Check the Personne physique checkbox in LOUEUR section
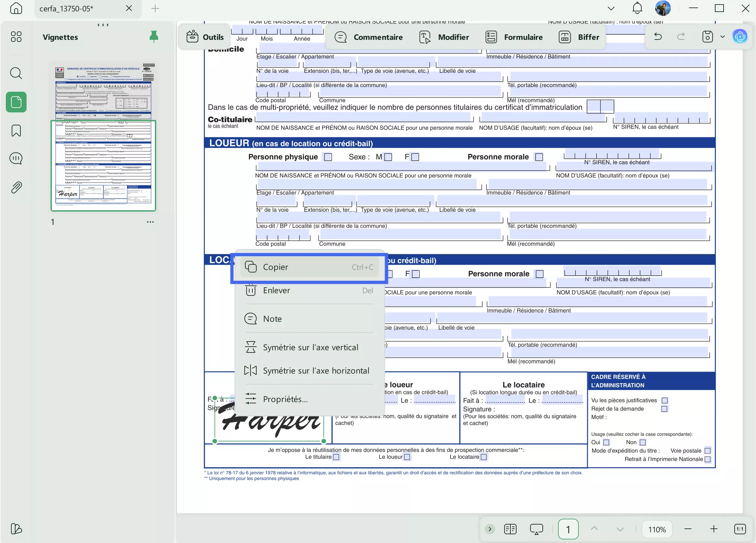Screen dimensions: 756x543 click(328, 157)
